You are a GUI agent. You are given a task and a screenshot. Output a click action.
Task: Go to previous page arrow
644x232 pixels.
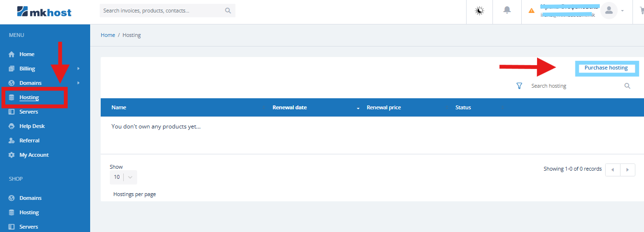(613, 170)
